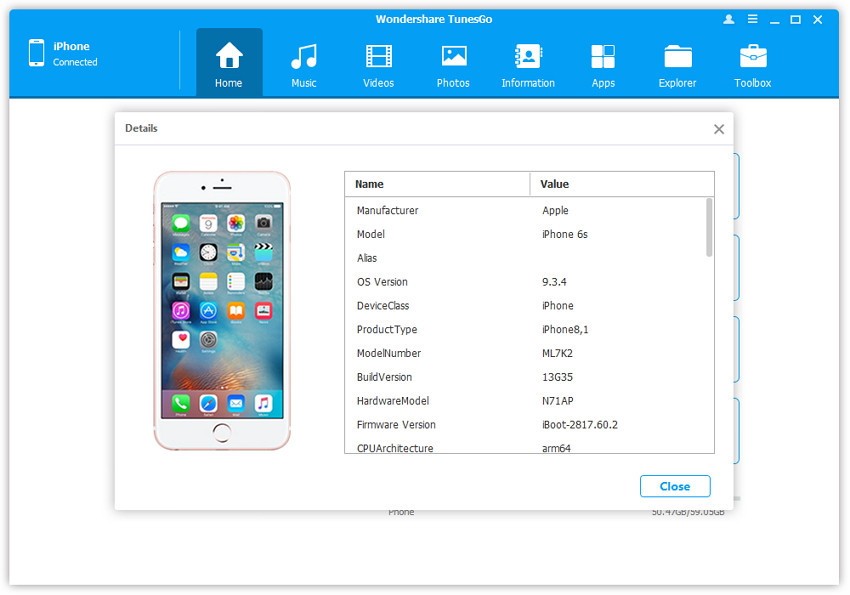Select the HardwareModel row

[x=525, y=401]
